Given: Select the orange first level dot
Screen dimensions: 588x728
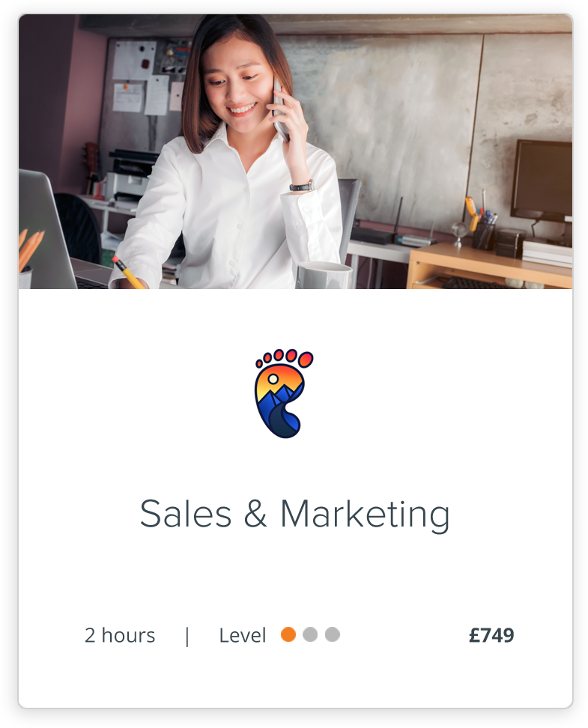Looking at the screenshot, I should point(288,634).
